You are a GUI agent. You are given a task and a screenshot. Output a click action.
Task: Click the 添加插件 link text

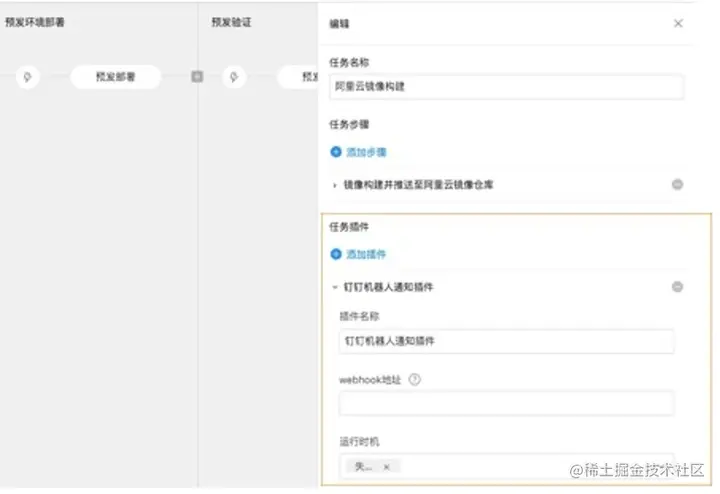click(366, 254)
